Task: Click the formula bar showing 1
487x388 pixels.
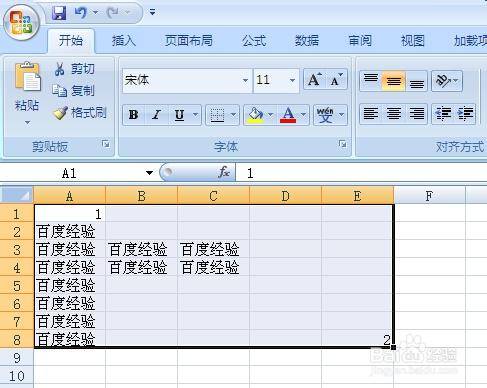Action: pyautogui.click(x=361, y=173)
